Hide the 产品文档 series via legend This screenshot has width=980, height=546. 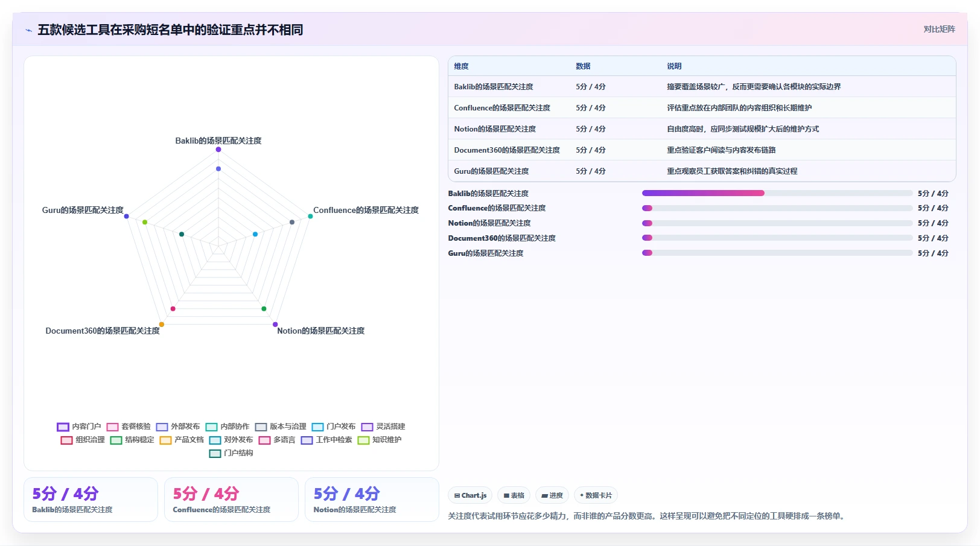[x=182, y=440]
